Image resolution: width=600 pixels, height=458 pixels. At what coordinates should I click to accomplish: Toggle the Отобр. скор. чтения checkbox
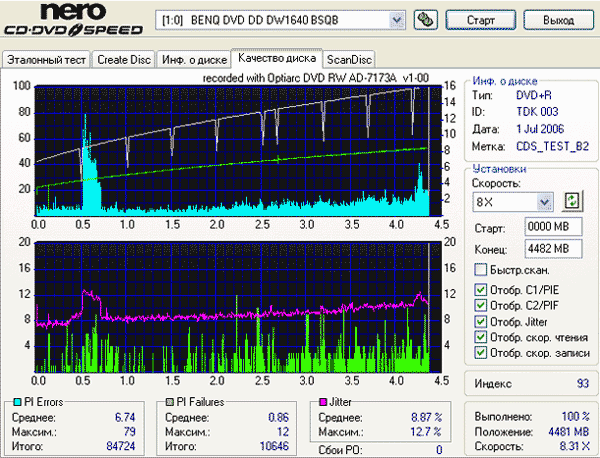(x=480, y=337)
